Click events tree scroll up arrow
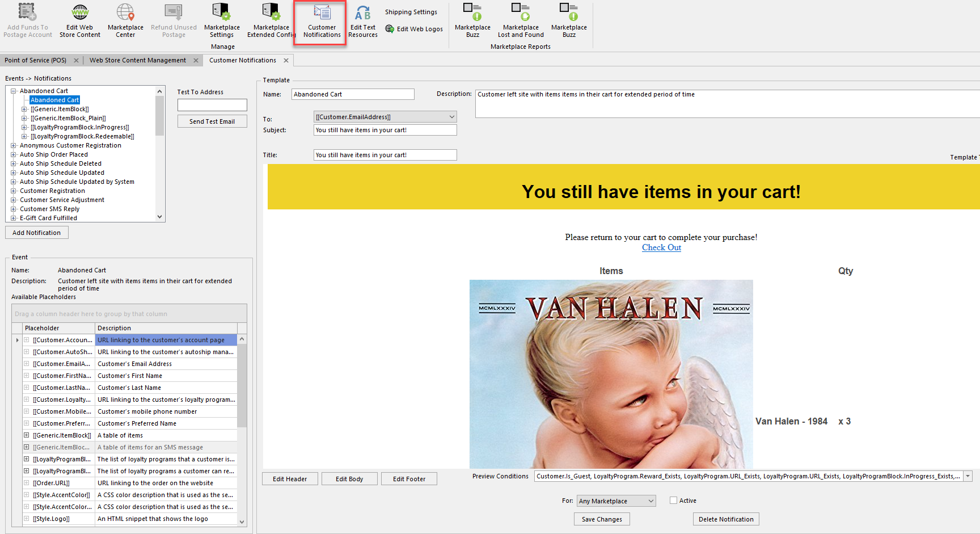 point(159,91)
